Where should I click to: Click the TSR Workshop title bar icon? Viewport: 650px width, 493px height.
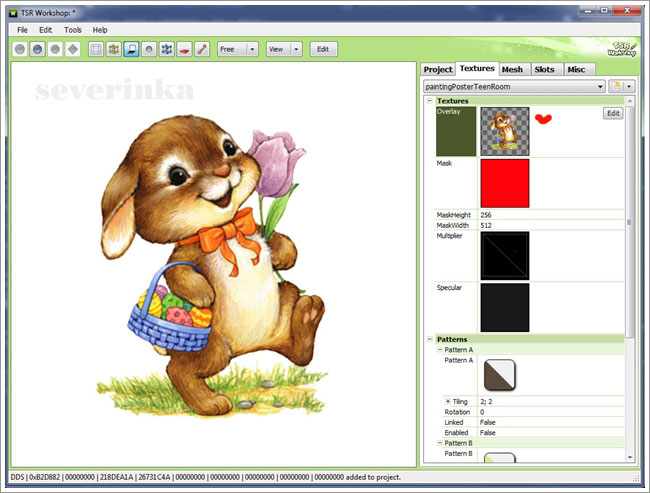(x=13, y=13)
